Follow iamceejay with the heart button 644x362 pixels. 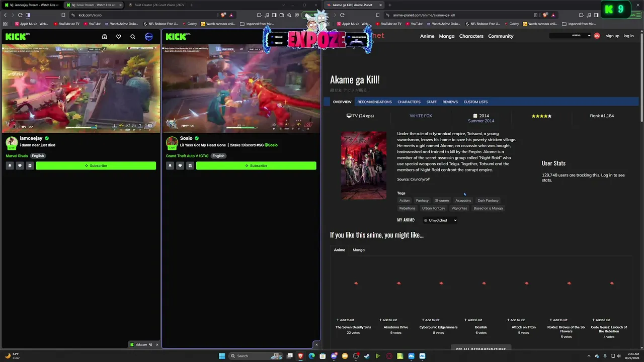coord(20,165)
